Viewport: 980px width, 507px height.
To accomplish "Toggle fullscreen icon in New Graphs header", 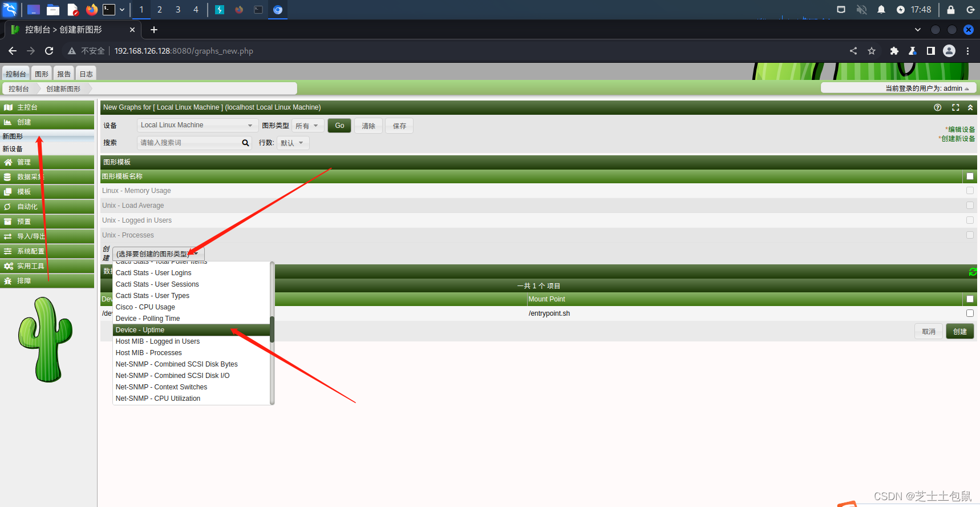I will point(955,107).
